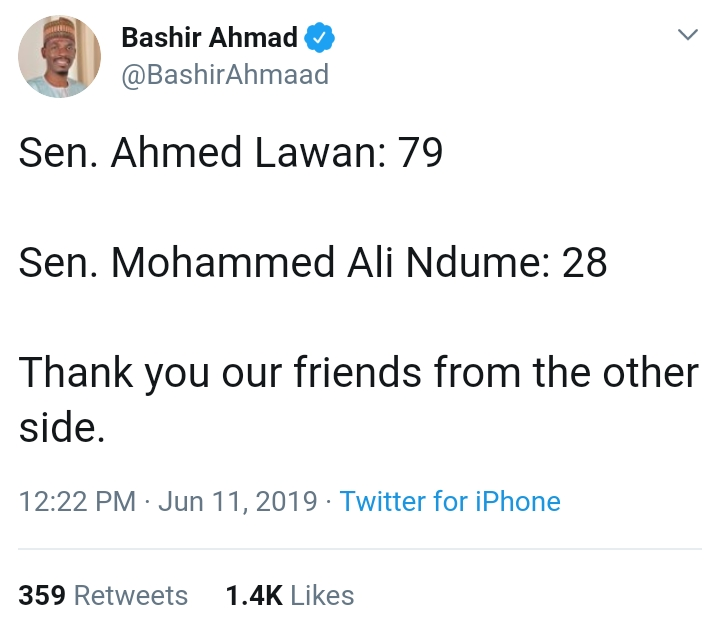Click the 1.4K likes count number
The height and width of the screenshot is (620, 720).
pos(253,596)
